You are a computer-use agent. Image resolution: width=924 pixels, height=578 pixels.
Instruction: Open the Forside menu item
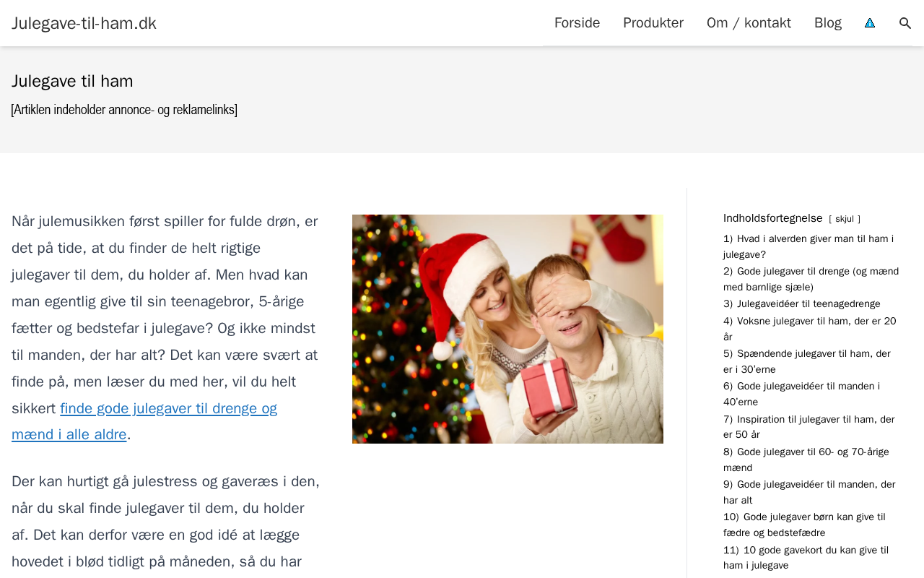coord(577,23)
